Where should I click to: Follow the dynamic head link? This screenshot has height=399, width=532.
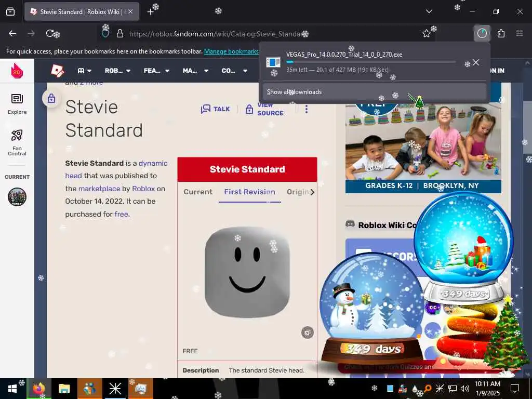(x=116, y=169)
